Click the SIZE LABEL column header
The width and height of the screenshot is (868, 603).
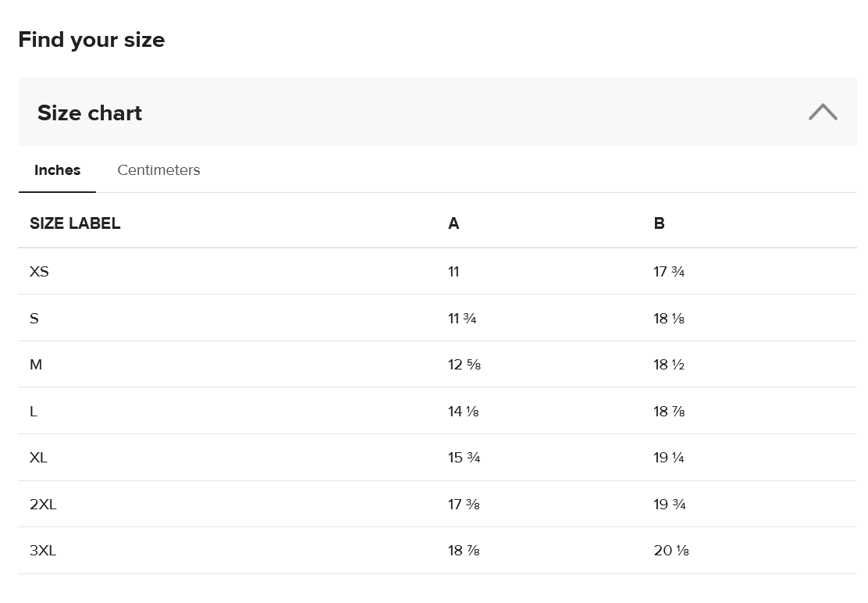75,223
